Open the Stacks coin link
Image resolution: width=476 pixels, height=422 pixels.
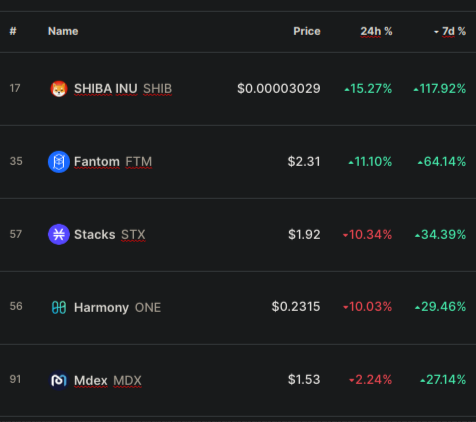click(95, 235)
